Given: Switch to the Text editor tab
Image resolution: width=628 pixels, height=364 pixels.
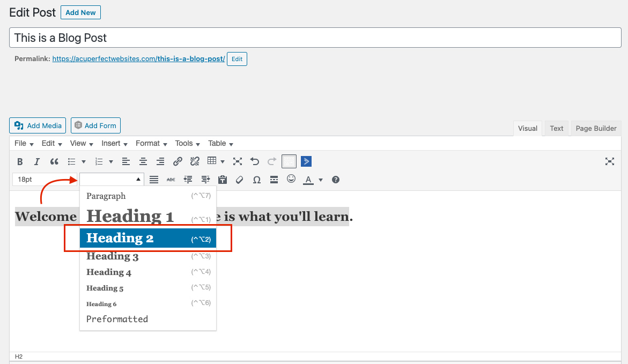Looking at the screenshot, I should (556, 128).
